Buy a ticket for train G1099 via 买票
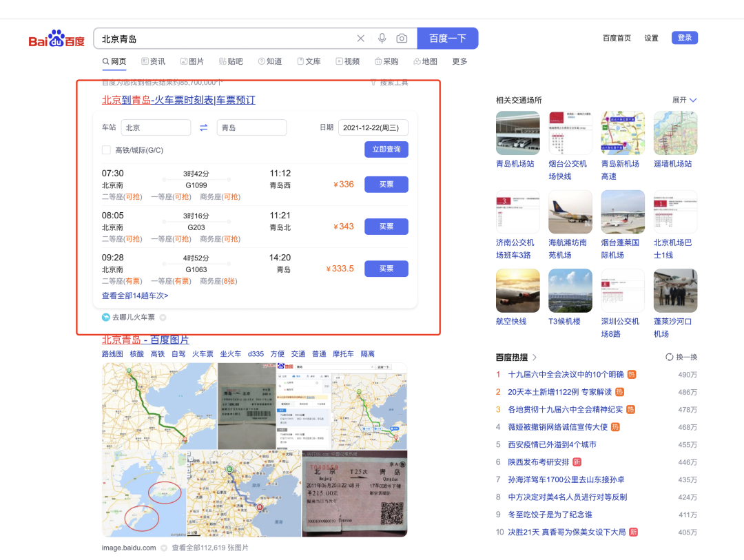Image resolution: width=744 pixels, height=560 pixels. (x=386, y=184)
